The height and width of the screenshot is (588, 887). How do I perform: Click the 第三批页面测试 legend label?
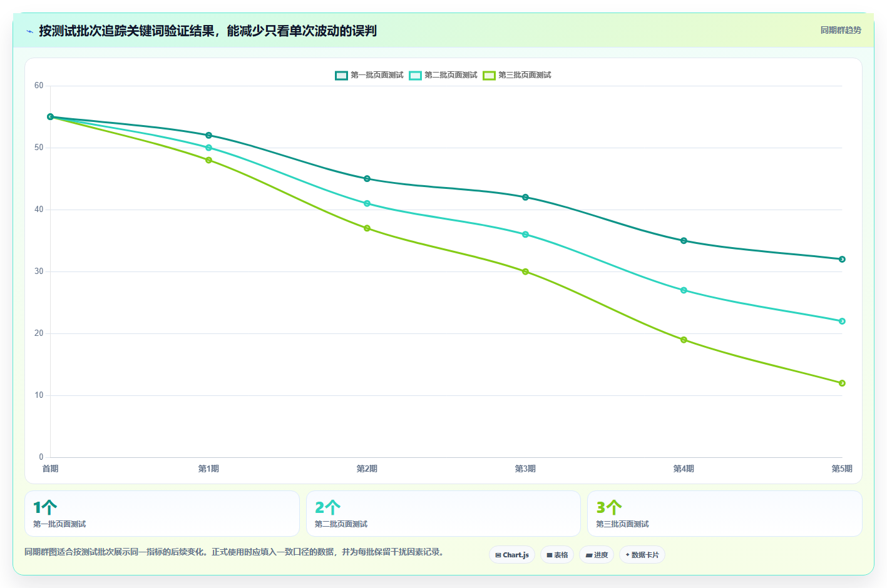[525, 75]
